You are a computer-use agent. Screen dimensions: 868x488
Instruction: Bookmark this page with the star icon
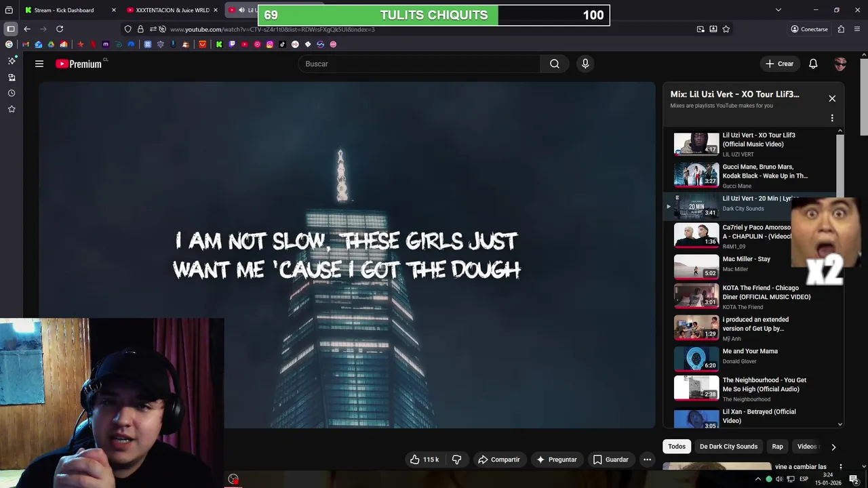point(726,29)
